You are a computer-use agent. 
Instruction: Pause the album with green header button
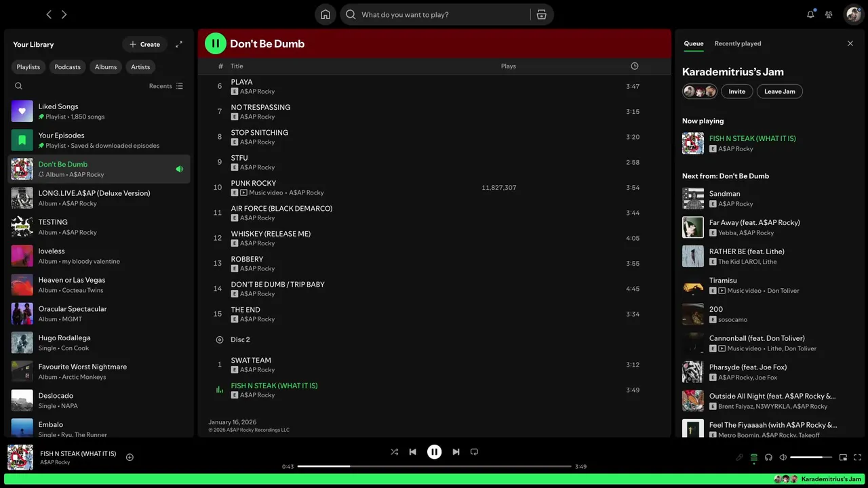[x=216, y=43]
